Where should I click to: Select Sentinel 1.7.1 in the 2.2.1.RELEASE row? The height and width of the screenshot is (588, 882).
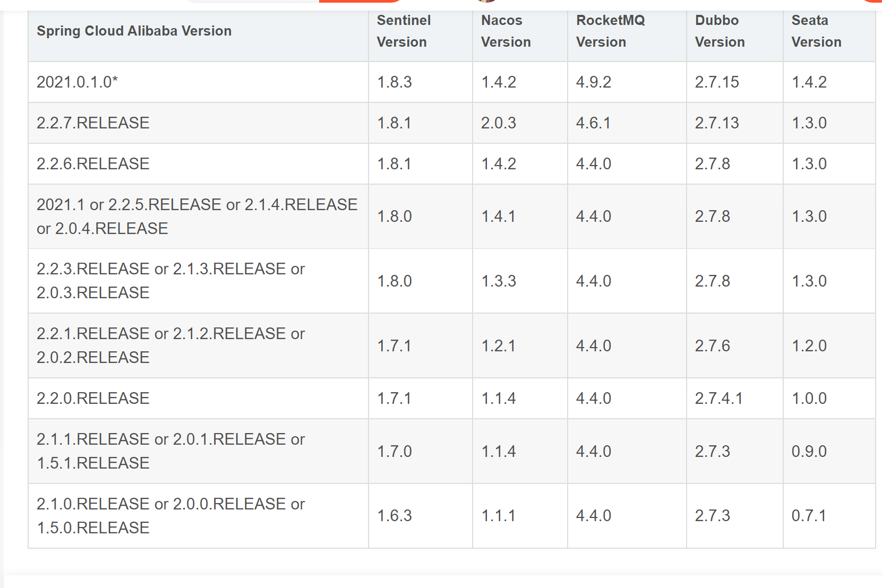pos(421,346)
